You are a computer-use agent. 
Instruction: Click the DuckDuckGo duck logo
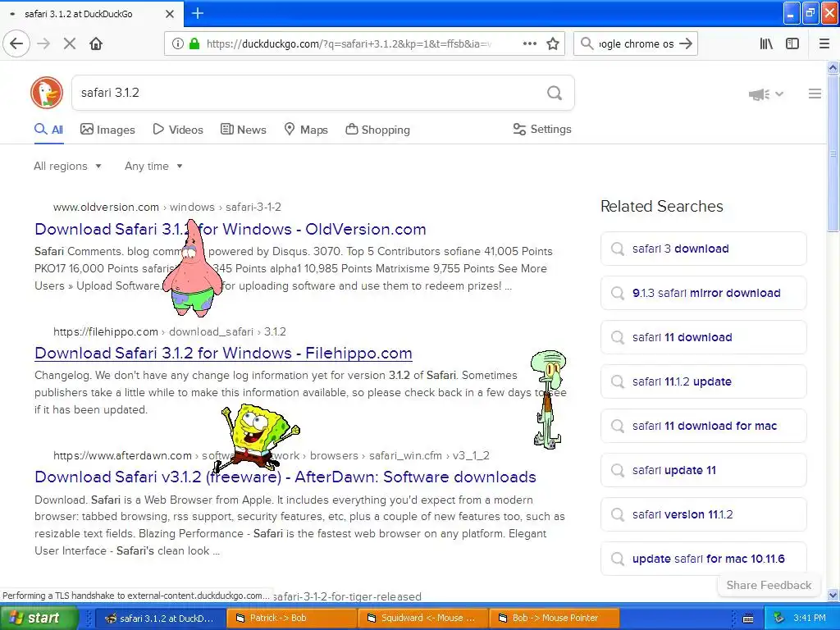[47, 93]
